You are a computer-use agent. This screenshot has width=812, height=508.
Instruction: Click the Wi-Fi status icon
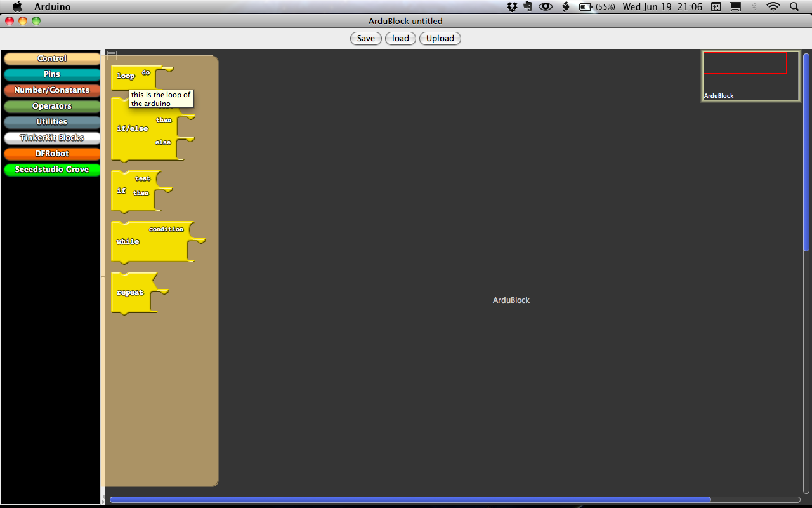pos(773,6)
